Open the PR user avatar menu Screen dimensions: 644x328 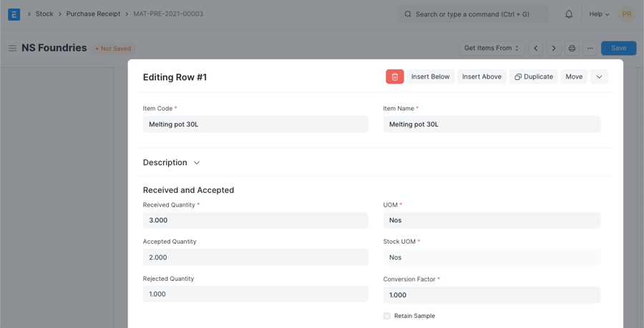tap(626, 14)
